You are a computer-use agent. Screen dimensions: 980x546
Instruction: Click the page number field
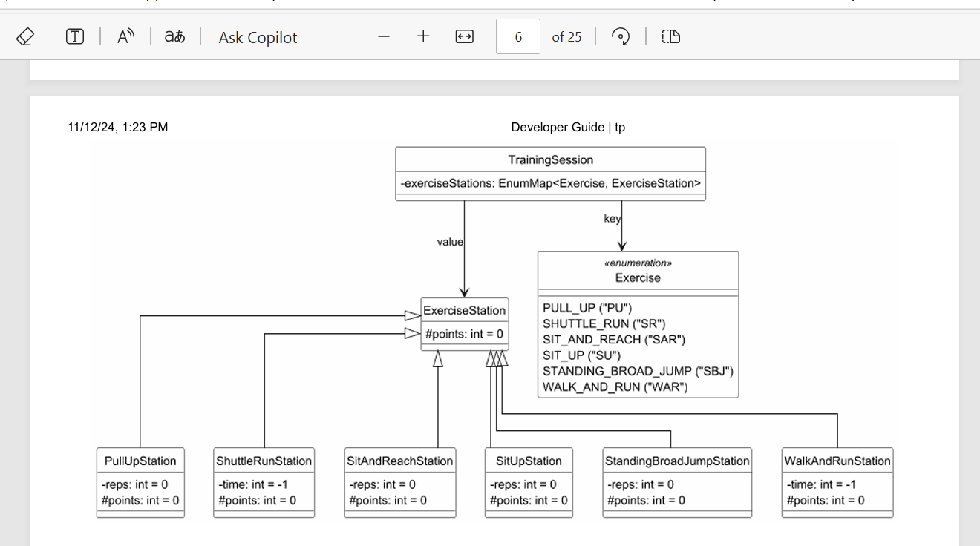point(518,36)
